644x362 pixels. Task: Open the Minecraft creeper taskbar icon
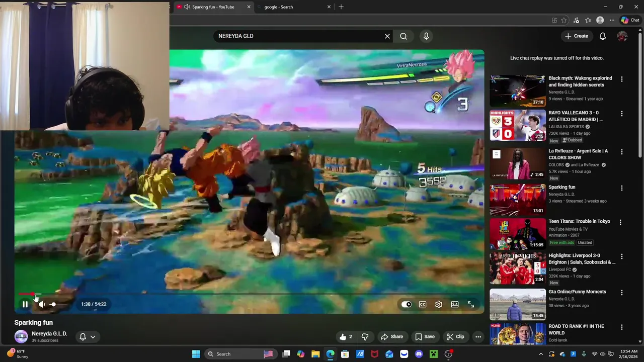(434, 354)
